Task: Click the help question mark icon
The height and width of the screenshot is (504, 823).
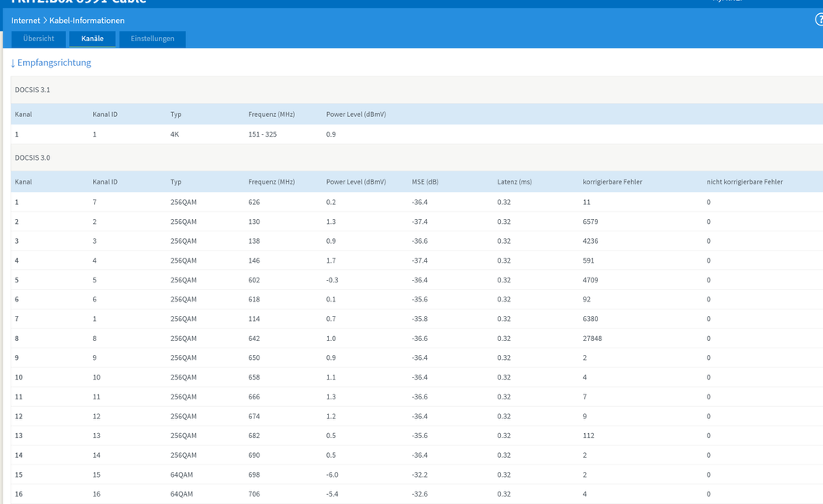Action: click(x=819, y=20)
